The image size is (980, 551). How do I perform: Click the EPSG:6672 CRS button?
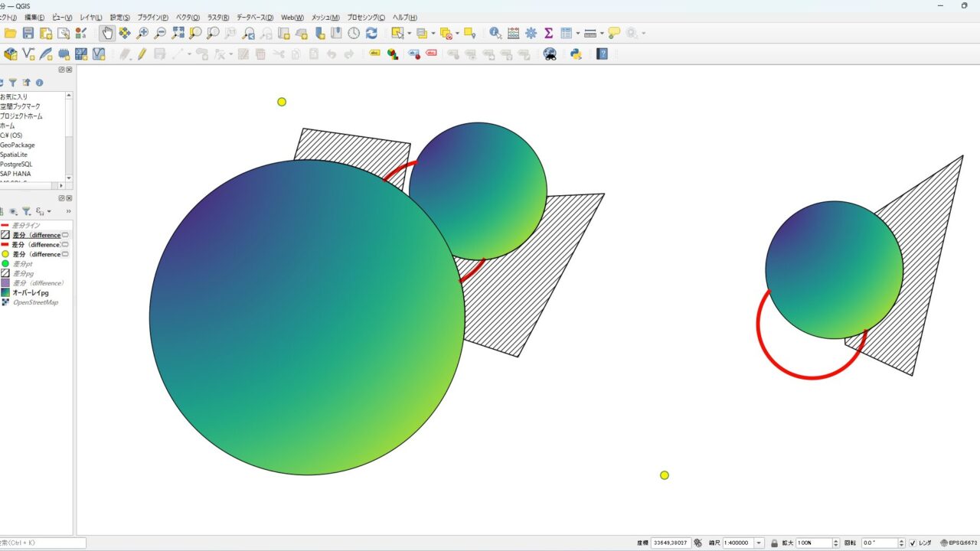click(959, 543)
